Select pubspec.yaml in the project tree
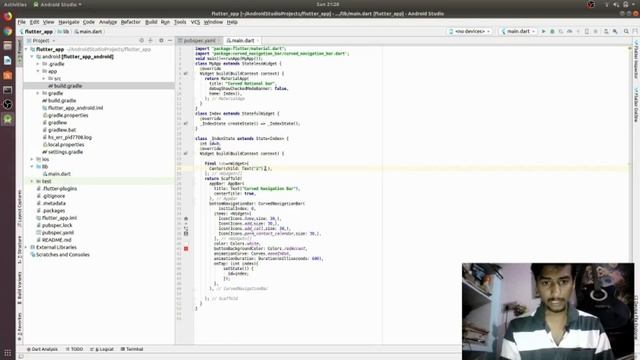The width and height of the screenshot is (640, 360). point(58,233)
